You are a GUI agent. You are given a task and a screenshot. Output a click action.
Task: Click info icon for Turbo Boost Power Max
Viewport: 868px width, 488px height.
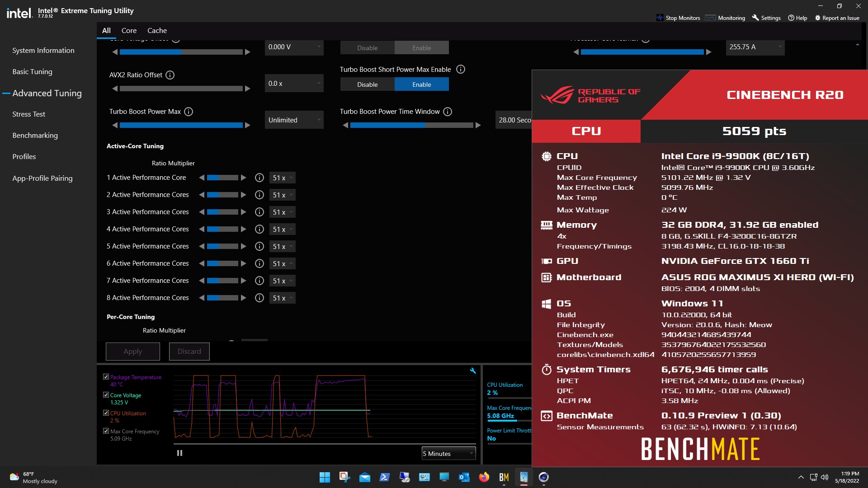[189, 112]
